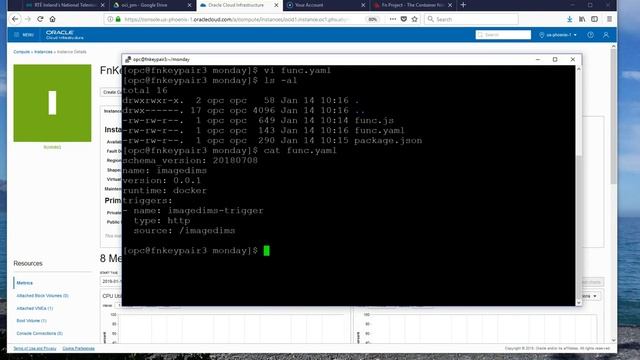Click the terminal scrollbar up arrow
The width and height of the screenshot is (640, 360).
tap(578, 69)
